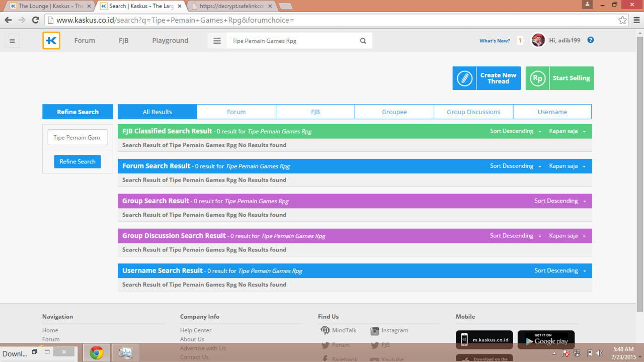
Task: Click the Refine Search text field
Action: coord(77,137)
